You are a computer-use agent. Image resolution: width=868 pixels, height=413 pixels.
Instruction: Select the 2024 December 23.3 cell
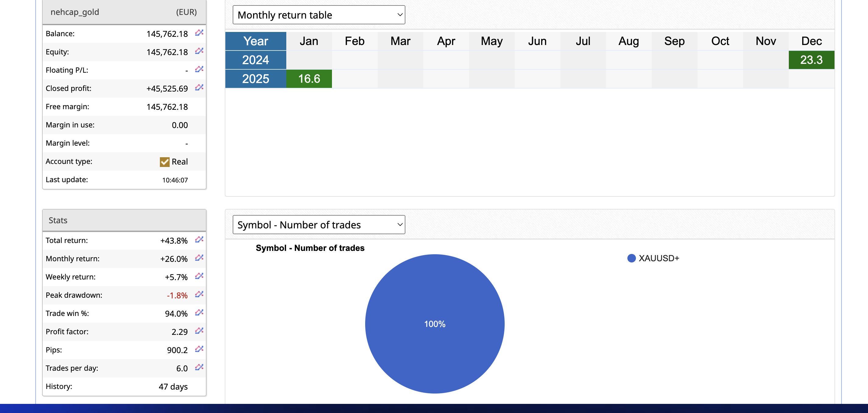point(811,60)
